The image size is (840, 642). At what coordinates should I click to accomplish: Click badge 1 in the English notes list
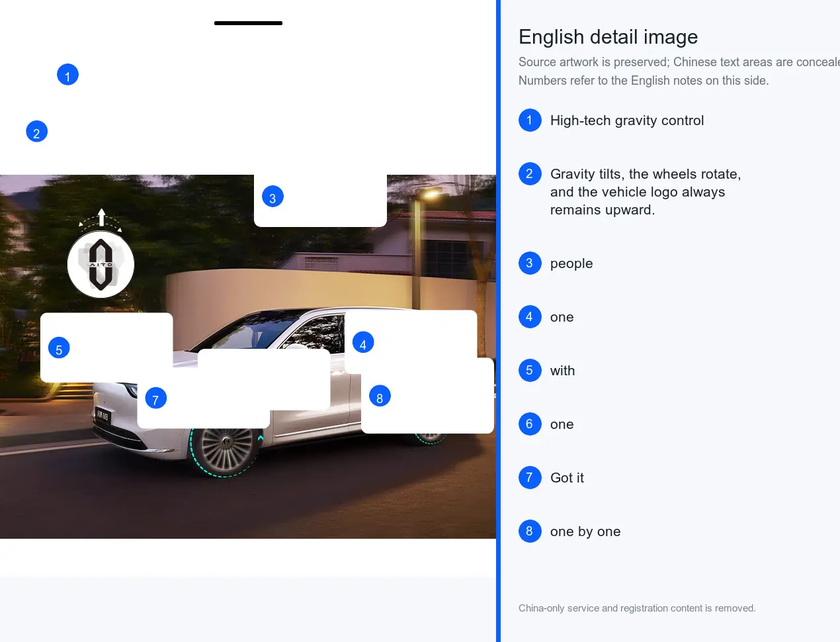tap(530, 120)
